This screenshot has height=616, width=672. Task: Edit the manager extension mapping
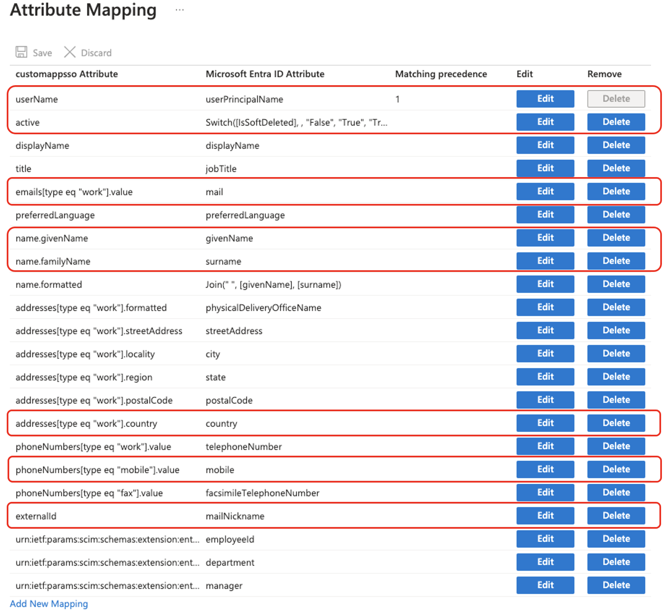tap(545, 585)
